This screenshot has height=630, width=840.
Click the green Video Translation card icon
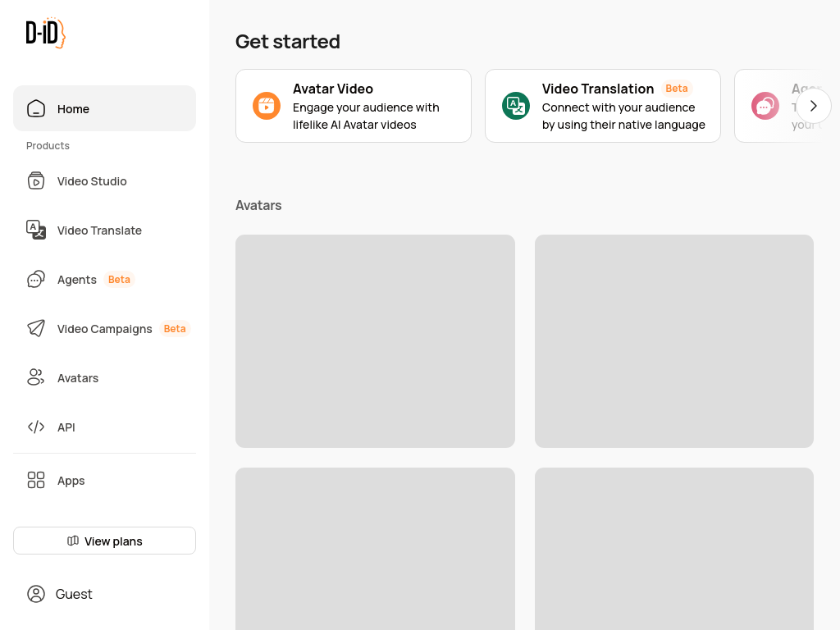516,106
